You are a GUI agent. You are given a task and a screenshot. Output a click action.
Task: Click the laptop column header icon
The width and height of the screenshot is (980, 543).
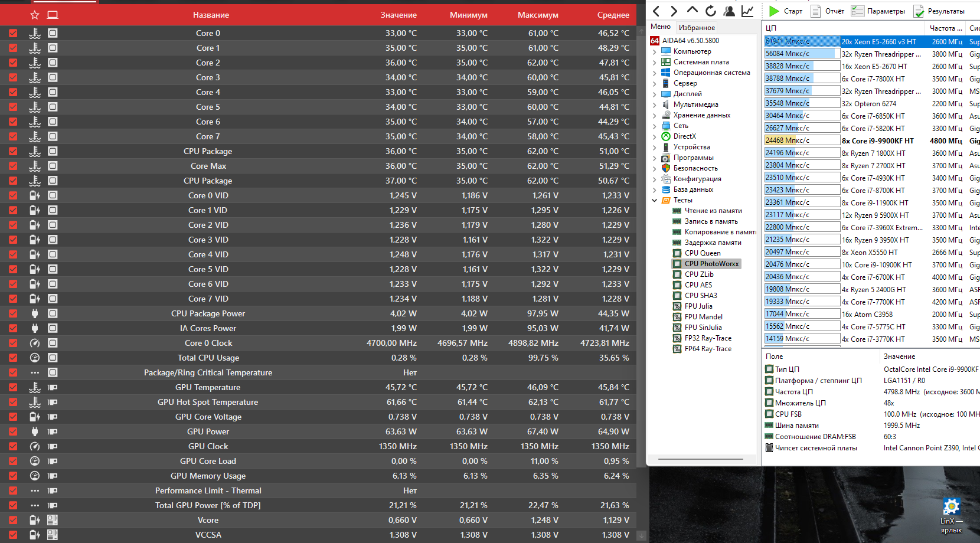pos(53,15)
